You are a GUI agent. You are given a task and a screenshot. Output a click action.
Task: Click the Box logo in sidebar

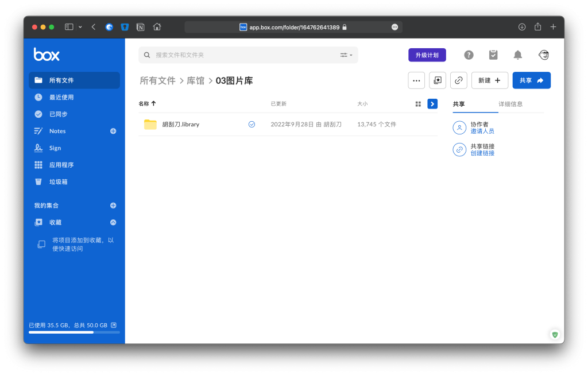coord(47,55)
